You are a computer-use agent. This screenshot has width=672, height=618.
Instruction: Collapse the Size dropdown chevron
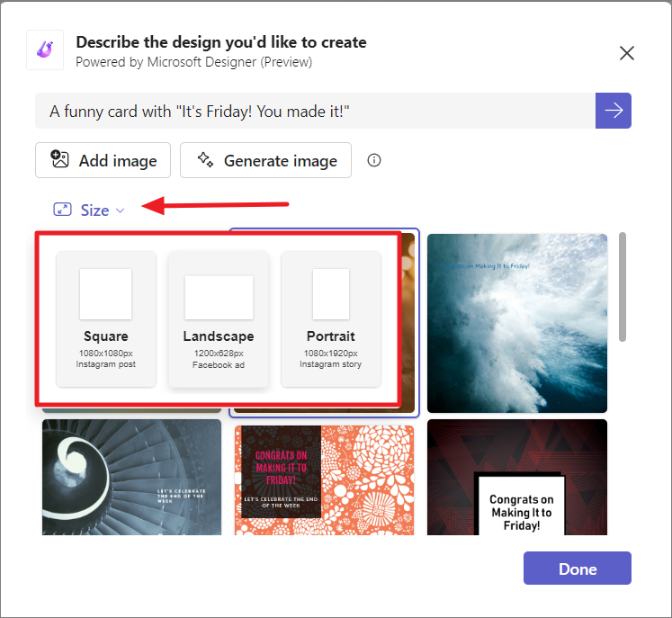pos(121,210)
